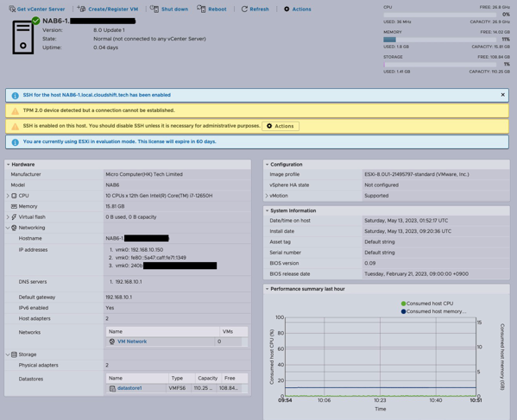
Task: Sort Networks table by Name header
Action: tap(162, 331)
